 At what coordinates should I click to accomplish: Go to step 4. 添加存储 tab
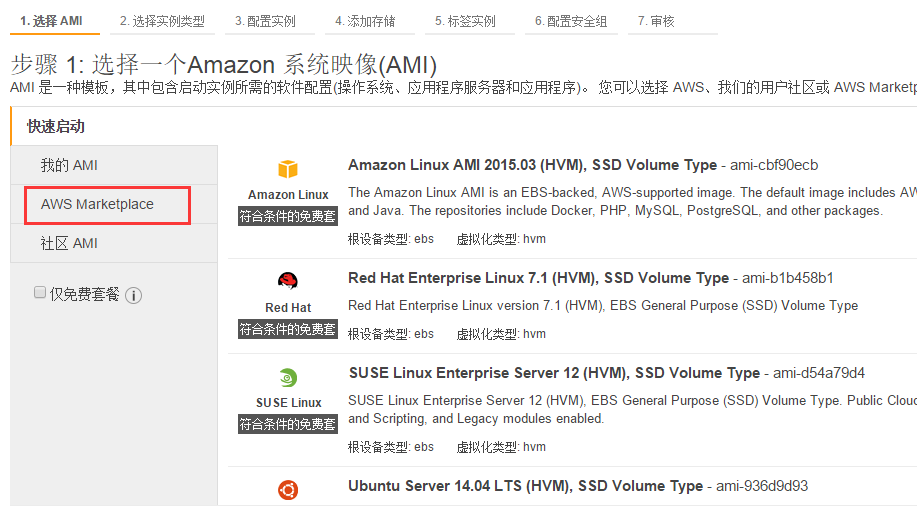370,22
